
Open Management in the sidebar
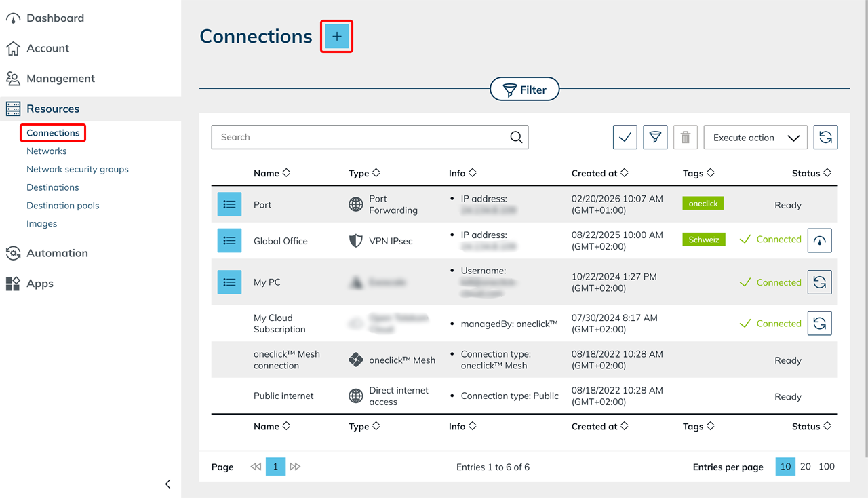(x=60, y=79)
